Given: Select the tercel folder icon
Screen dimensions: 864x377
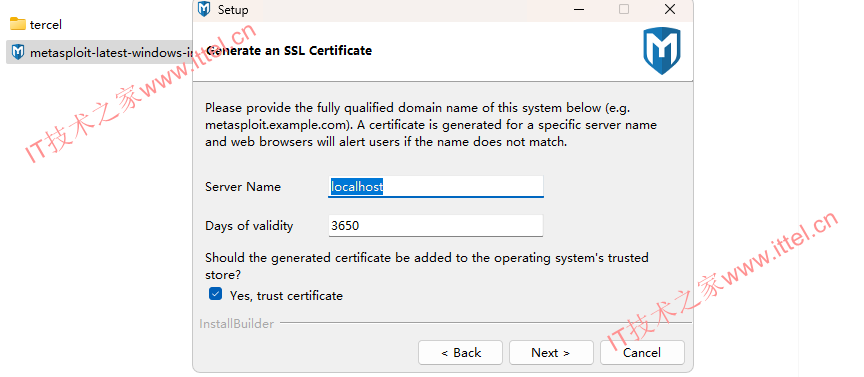Looking at the screenshot, I should click(18, 24).
